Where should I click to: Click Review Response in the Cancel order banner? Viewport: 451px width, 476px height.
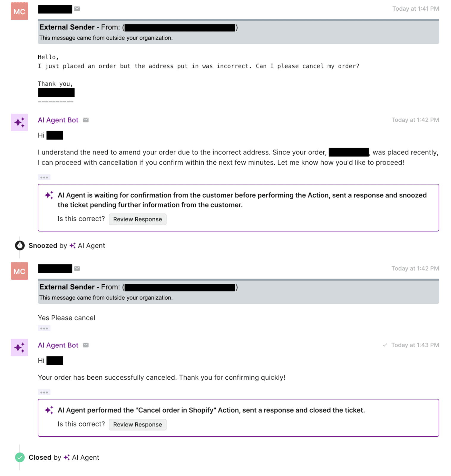tap(137, 425)
